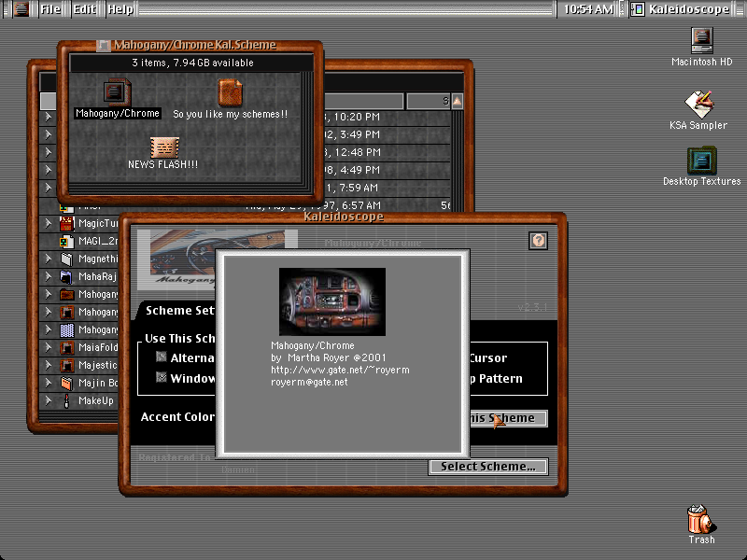
Task: Click the MAGI_2r file icon
Action: coord(66,241)
